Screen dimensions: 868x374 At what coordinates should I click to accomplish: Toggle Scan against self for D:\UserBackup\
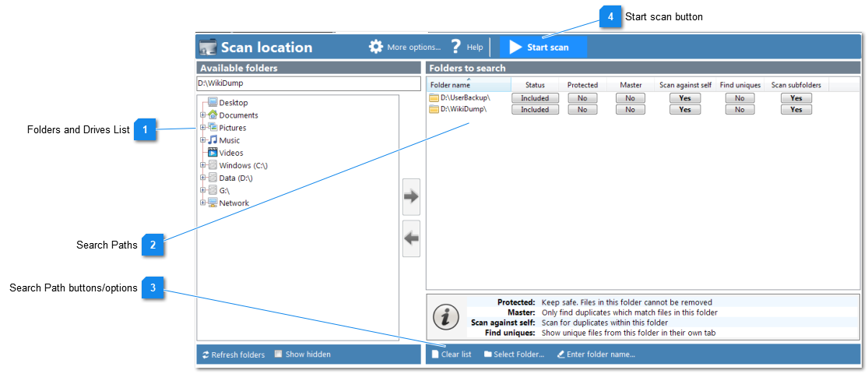685,98
